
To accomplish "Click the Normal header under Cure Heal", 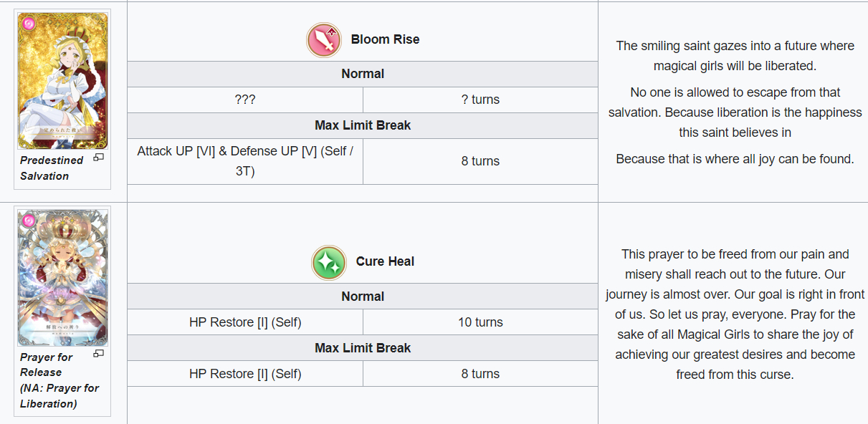I will (363, 297).
